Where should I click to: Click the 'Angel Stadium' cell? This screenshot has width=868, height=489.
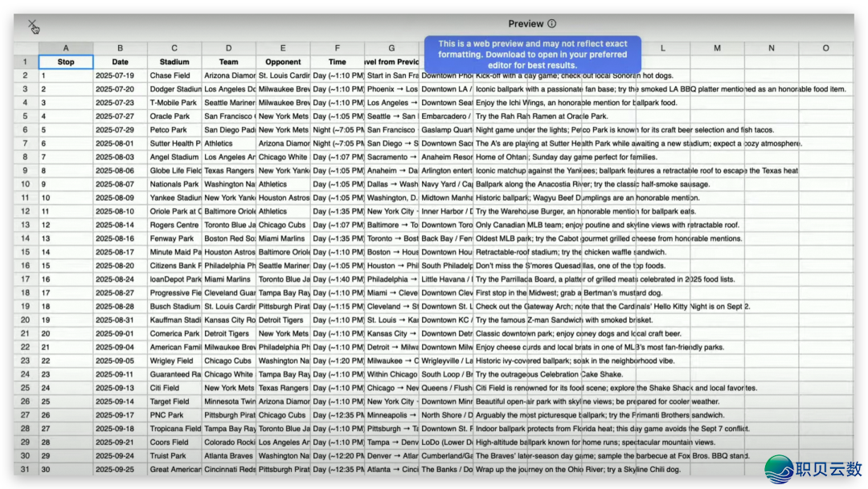click(174, 157)
